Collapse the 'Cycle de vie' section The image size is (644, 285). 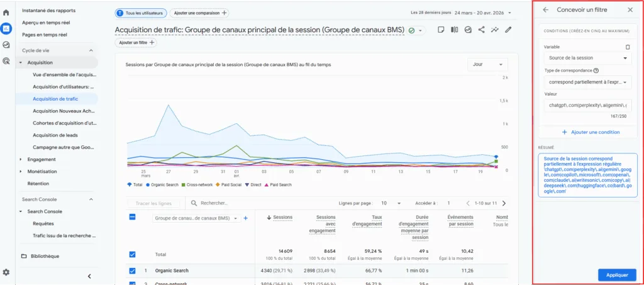pos(90,50)
